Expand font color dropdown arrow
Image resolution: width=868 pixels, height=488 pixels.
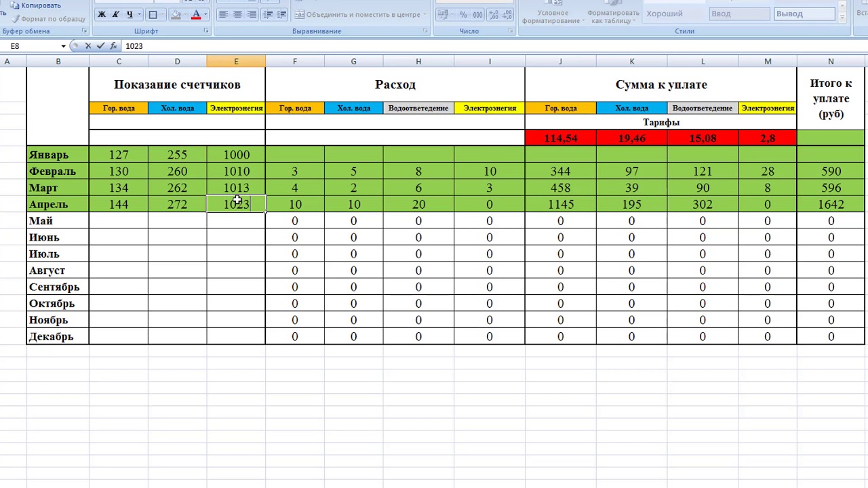[x=205, y=14]
